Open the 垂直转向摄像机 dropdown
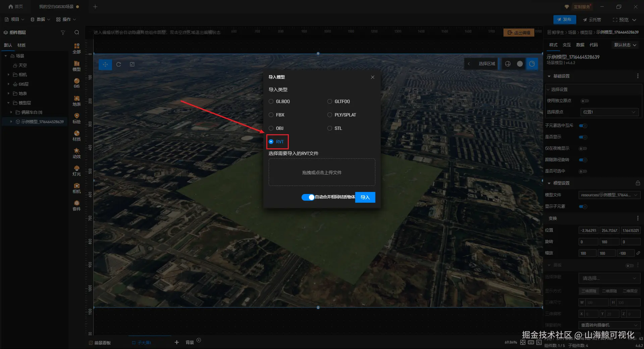This screenshot has height=349, width=644. (609, 325)
